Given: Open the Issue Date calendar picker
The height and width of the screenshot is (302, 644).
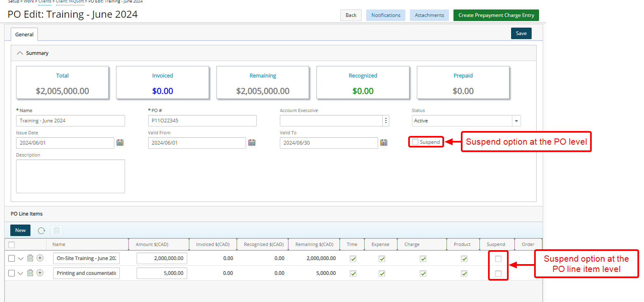Looking at the screenshot, I should click(x=120, y=143).
